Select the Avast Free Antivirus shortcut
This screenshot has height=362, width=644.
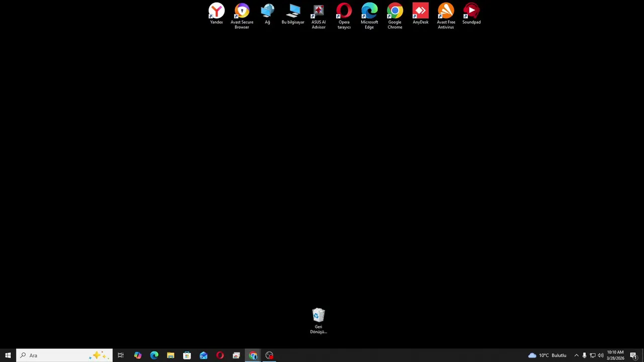click(x=446, y=16)
